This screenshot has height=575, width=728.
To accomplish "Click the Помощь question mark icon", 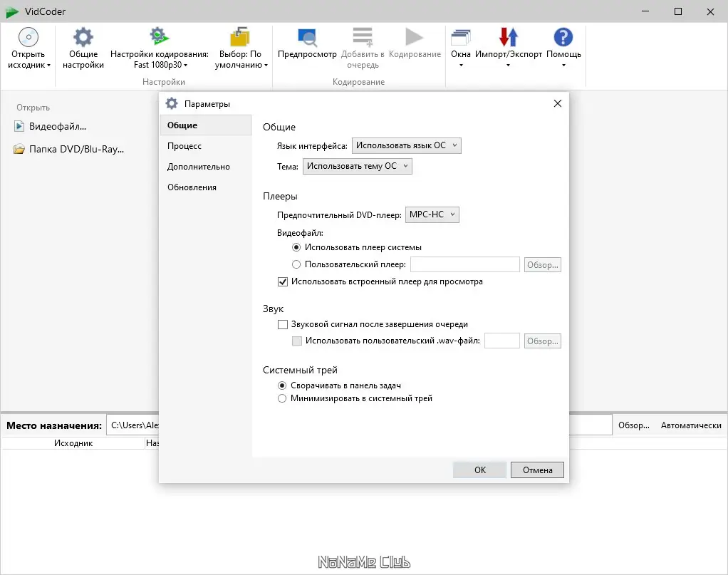I will [563, 37].
